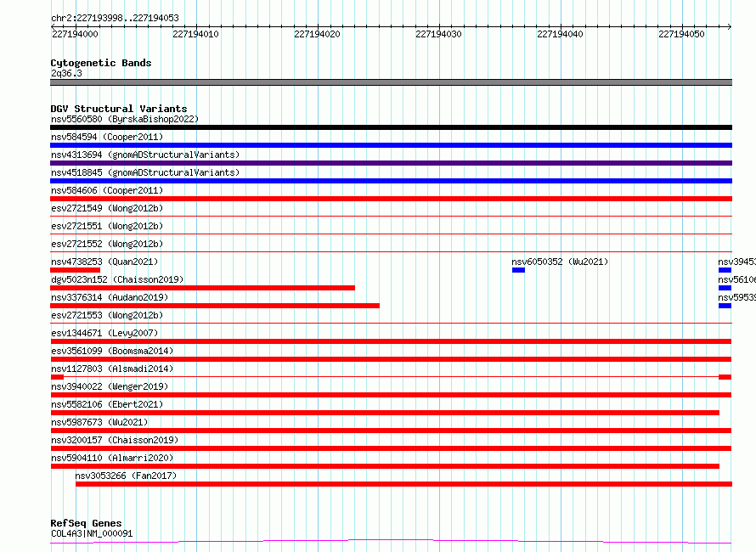Click the esv2721549 Wong2012b variant label
The width and height of the screenshot is (756, 552).
click(x=106, y=208)
